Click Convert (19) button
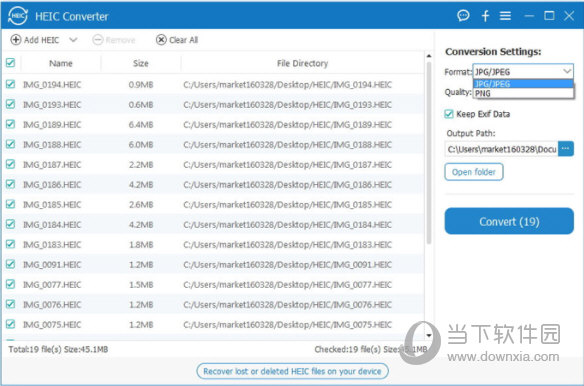This screenshot has height=386, width=584. click(x=509, y=221)
